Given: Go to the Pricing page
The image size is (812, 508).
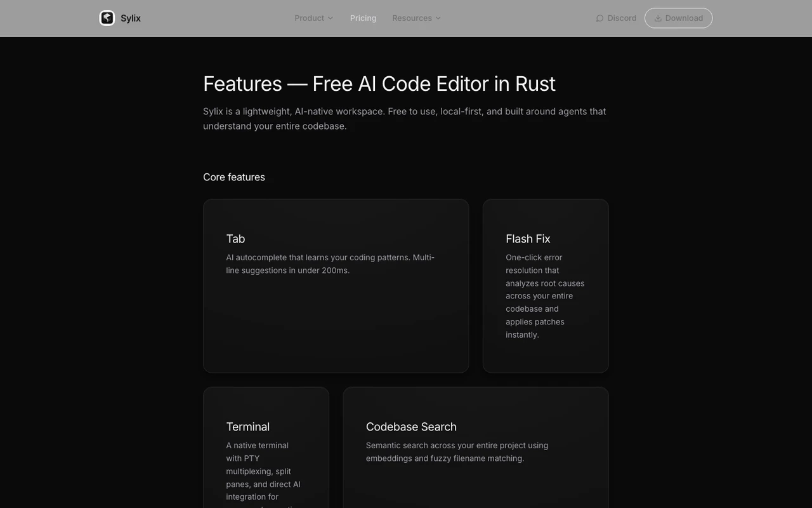Looking at the screenshot, I should pos(363,18).
